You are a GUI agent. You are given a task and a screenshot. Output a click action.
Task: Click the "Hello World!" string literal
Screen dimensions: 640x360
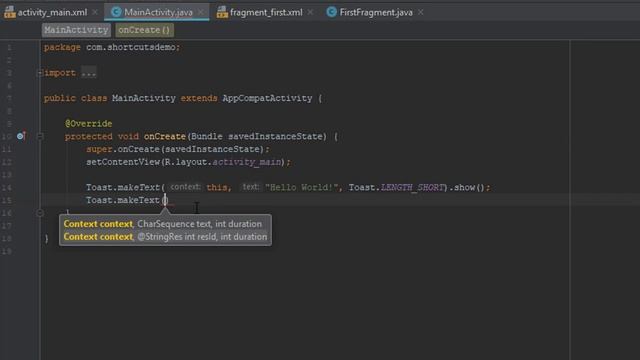coord(302,187)
